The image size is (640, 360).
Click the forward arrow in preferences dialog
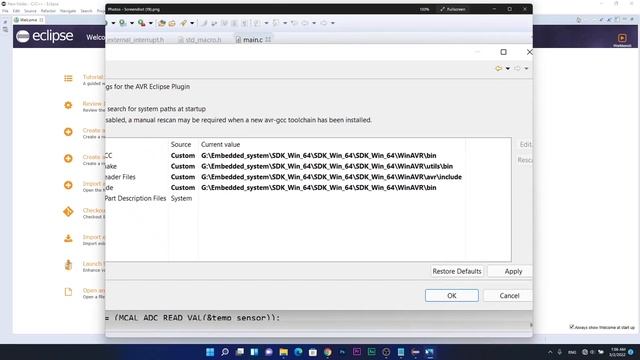click(517, 69)
